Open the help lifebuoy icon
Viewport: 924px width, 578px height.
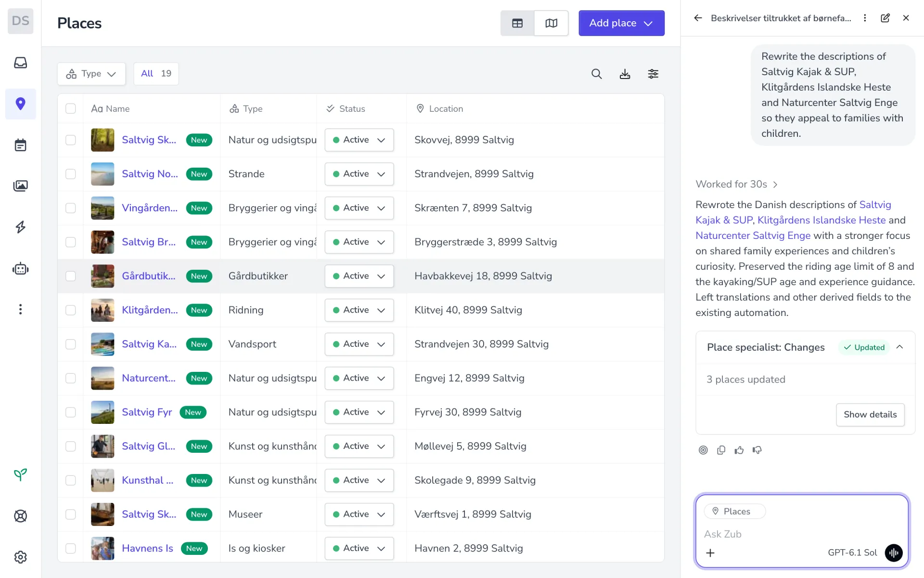pyautogui.click(x=20, y=516)
